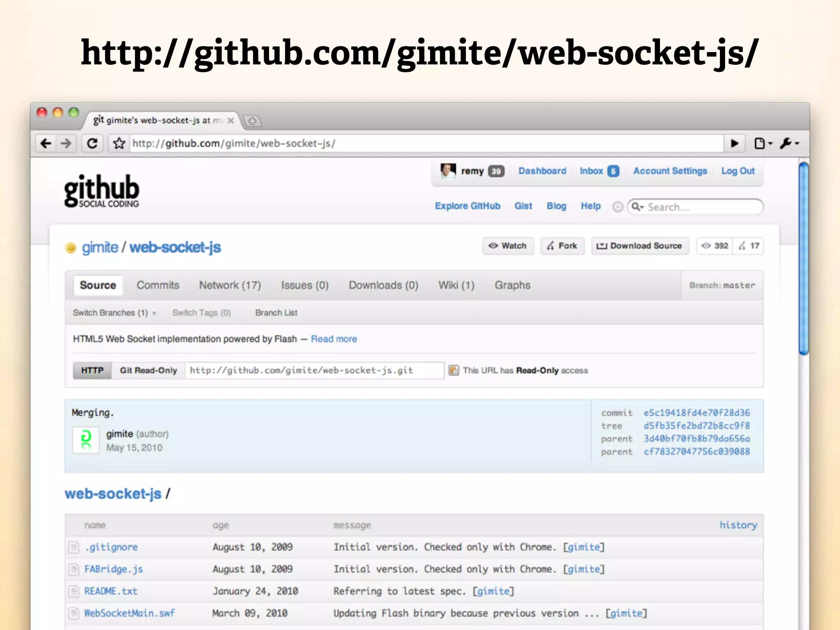
Task: Select Git Read-Only clone option
Action: tap(148, 370)
